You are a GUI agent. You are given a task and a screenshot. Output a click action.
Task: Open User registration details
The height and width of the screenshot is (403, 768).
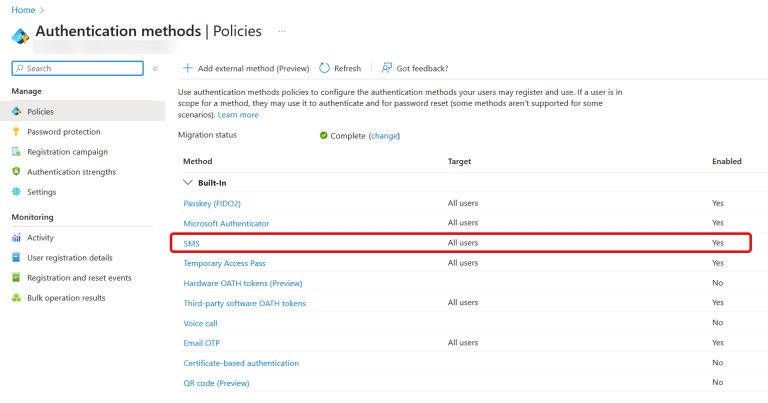tap(70, 258)
